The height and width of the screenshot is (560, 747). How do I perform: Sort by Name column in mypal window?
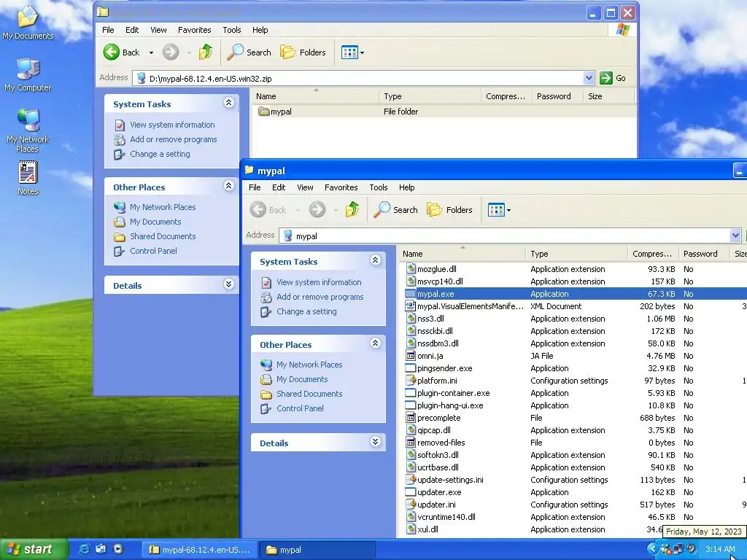click(x=462, y=253)
